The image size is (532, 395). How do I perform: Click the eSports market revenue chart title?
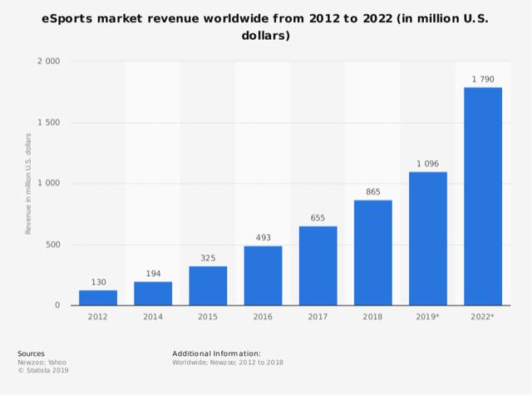point(265,27)
